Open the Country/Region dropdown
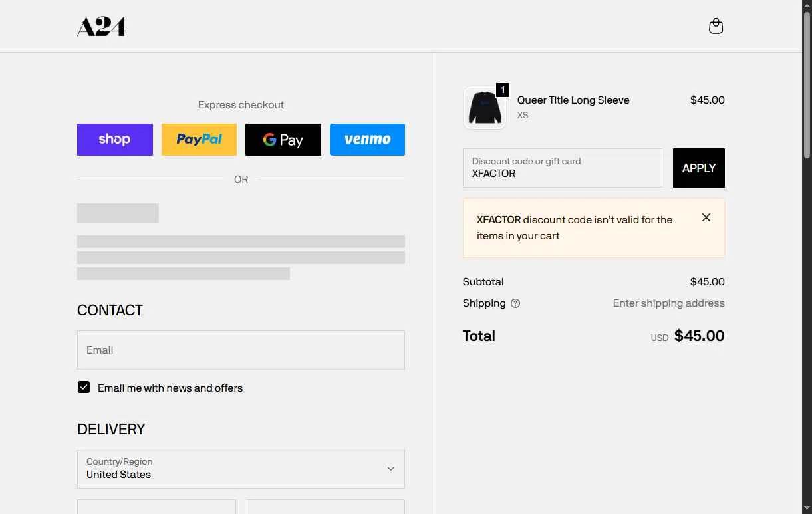Screen dimensions: 812x514 (x=241, y=469)
